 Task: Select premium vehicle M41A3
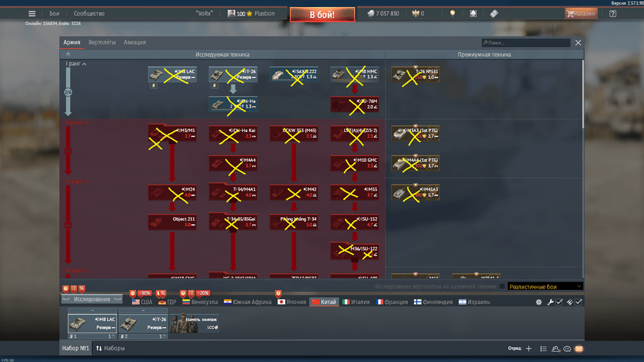[415, 193]
